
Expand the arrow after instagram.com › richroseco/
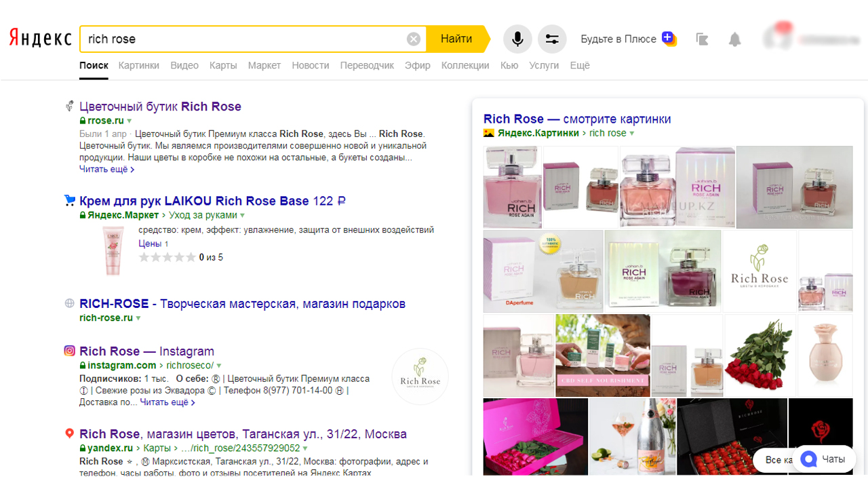(219, 366)
